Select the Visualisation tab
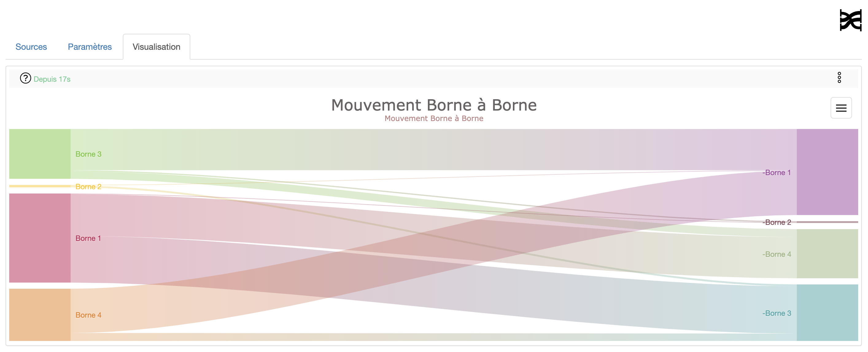 coord(156,47)
